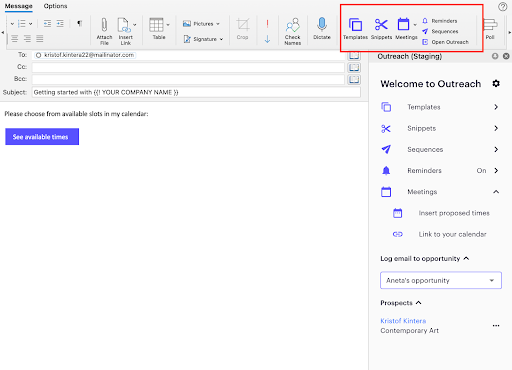This screenshot has height=370, width=512.
Task: Toggle paragraph marks display
Action: [x=79, y=23]
